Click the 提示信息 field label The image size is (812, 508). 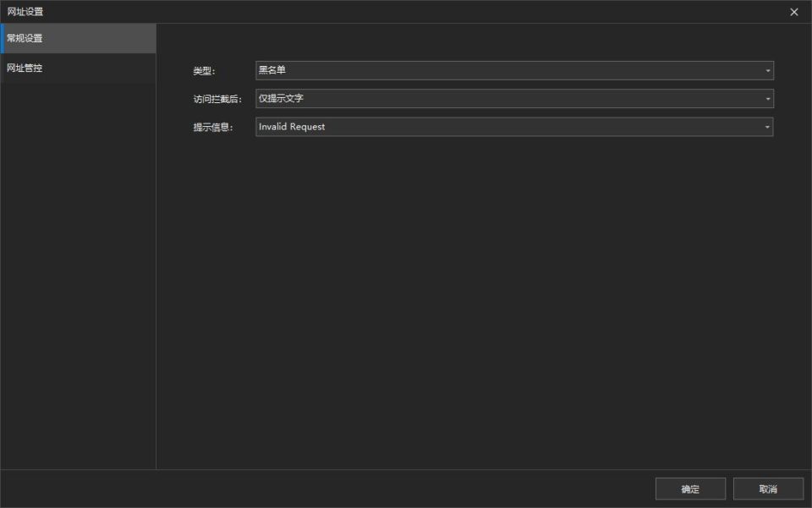(x=213, y=128)
